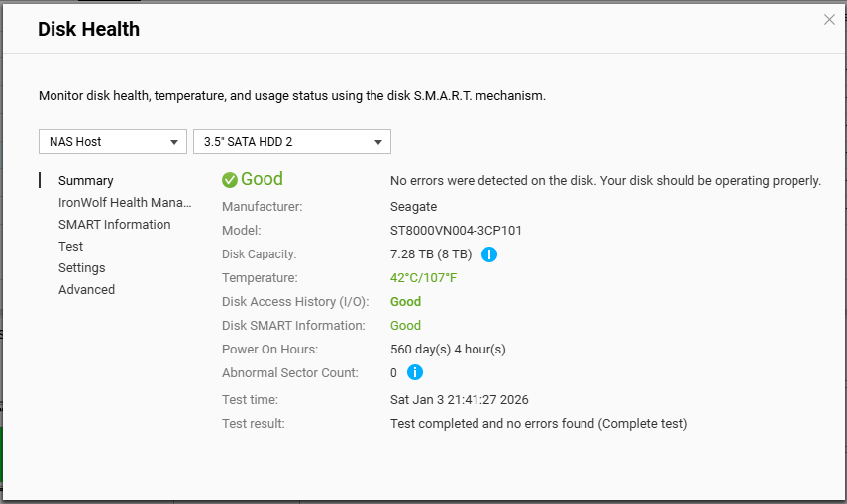
Task: Click the Power On Hours value
Action: (x=448, y=350)
